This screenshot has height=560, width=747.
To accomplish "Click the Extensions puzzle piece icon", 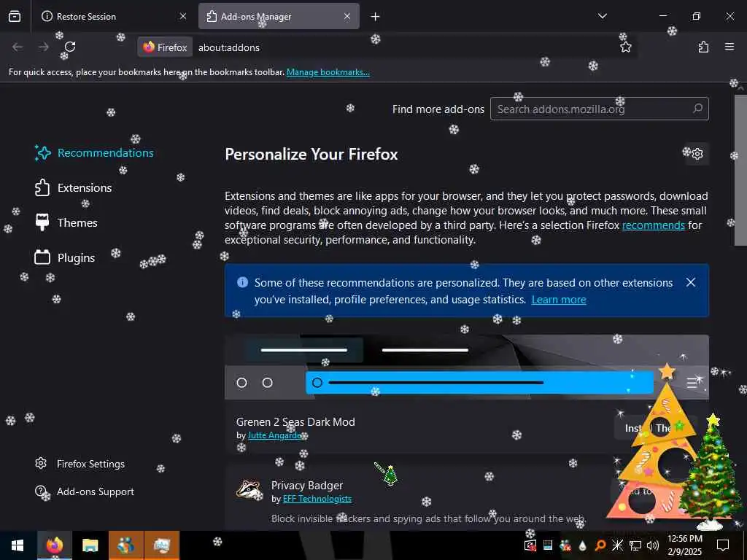I will tap(42, 187).
